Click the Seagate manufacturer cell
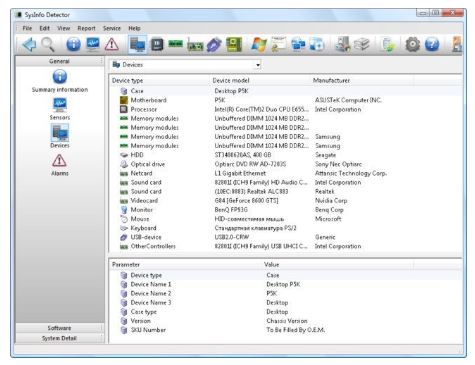The image size is (475, 365). pyautogui.click(x=325, y=155)
